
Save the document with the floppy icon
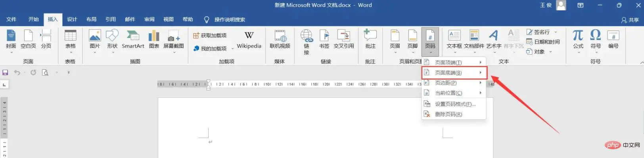(x=5, y=72)
